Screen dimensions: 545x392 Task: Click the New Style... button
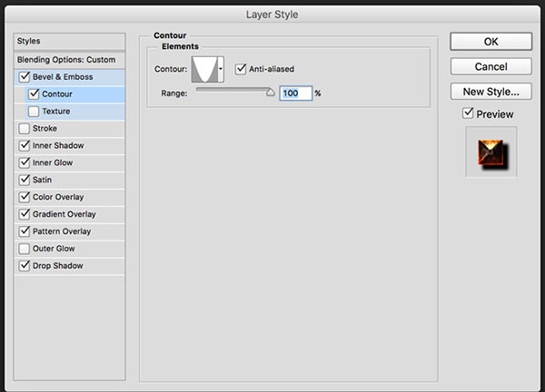click(x=490, y=92)
